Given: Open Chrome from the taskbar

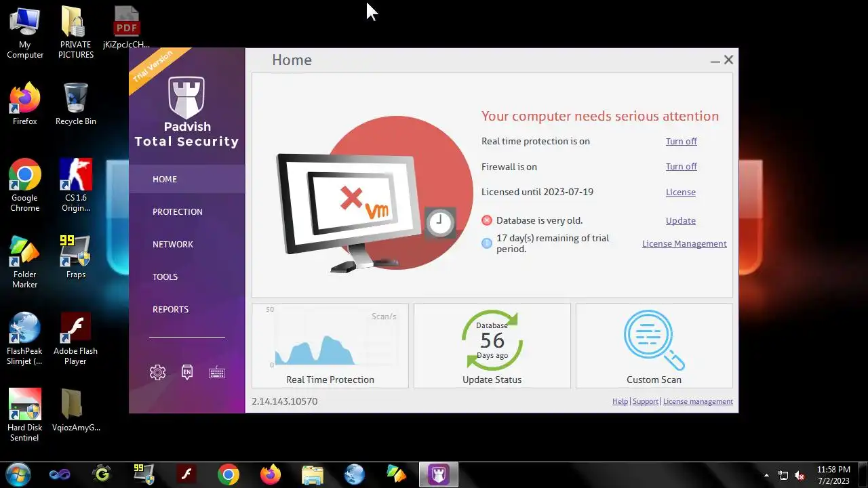Looking at the screenshot, I should click(229, 474).
